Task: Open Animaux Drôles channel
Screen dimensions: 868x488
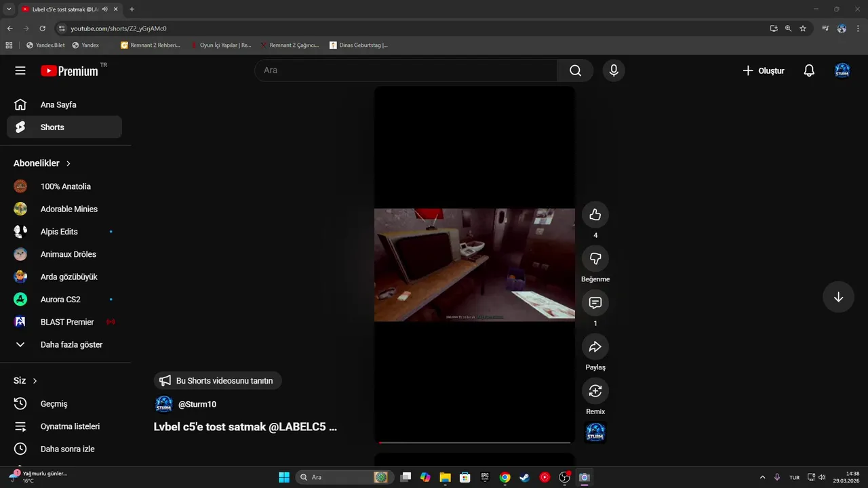Action: [x=64, y=254]
